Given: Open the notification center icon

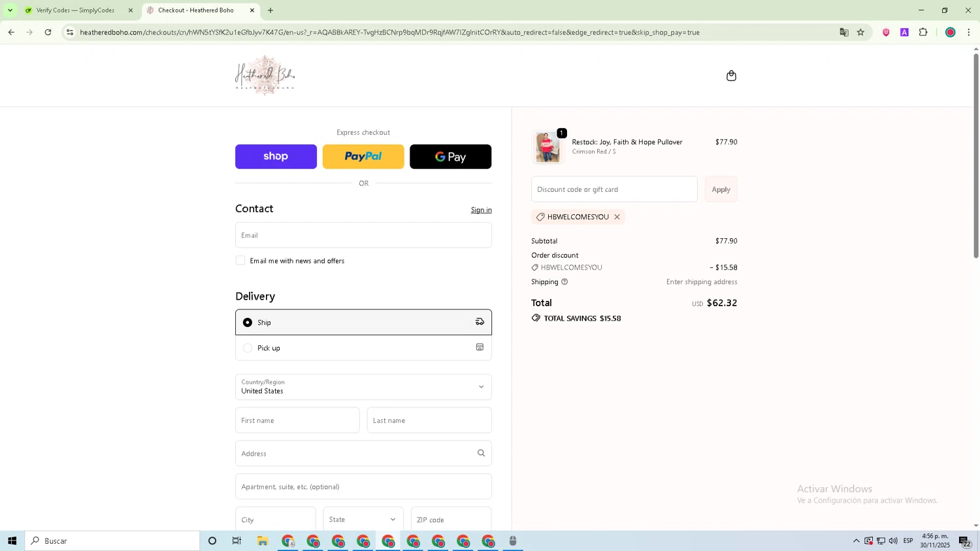Looking at the screenshot, I should (964, 541).
